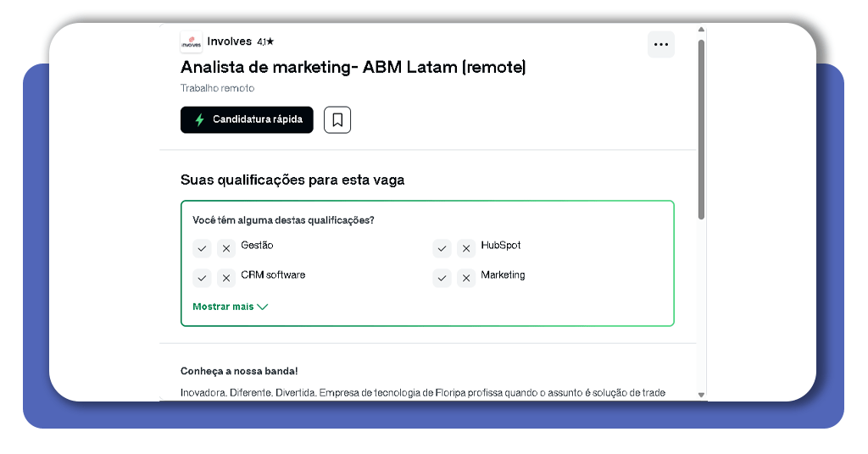The width and height of the screenshot is (868, 454).
Task: Click the Candidatura rápida button
Action: pyautogui.click(x=247, y=120)
